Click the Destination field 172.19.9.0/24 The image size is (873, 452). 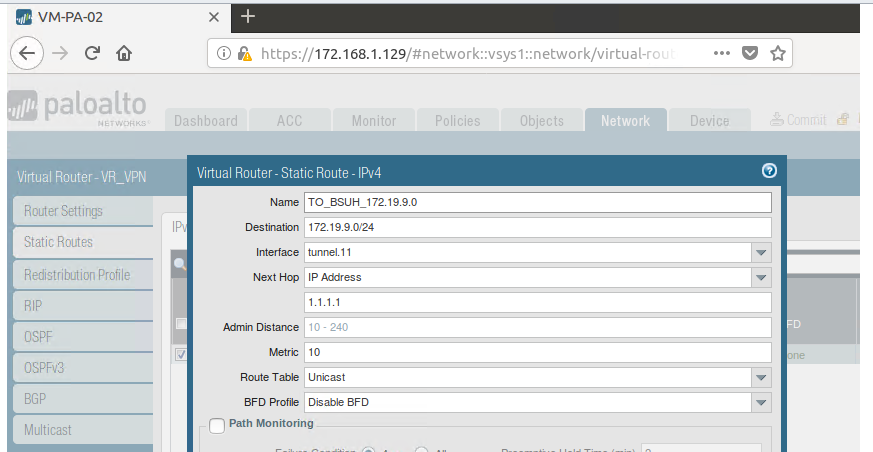pos(538,227)
